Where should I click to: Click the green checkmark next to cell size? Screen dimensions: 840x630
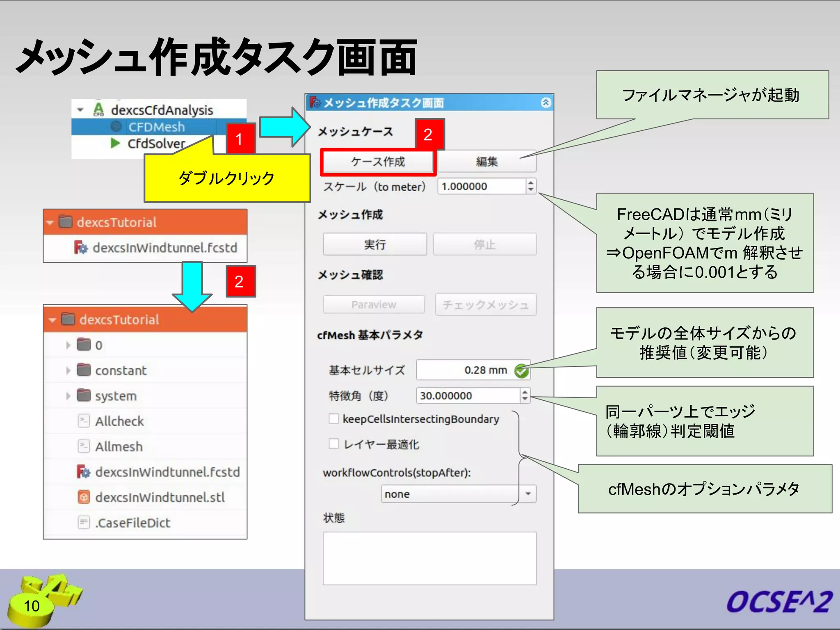tap(521, 371)
